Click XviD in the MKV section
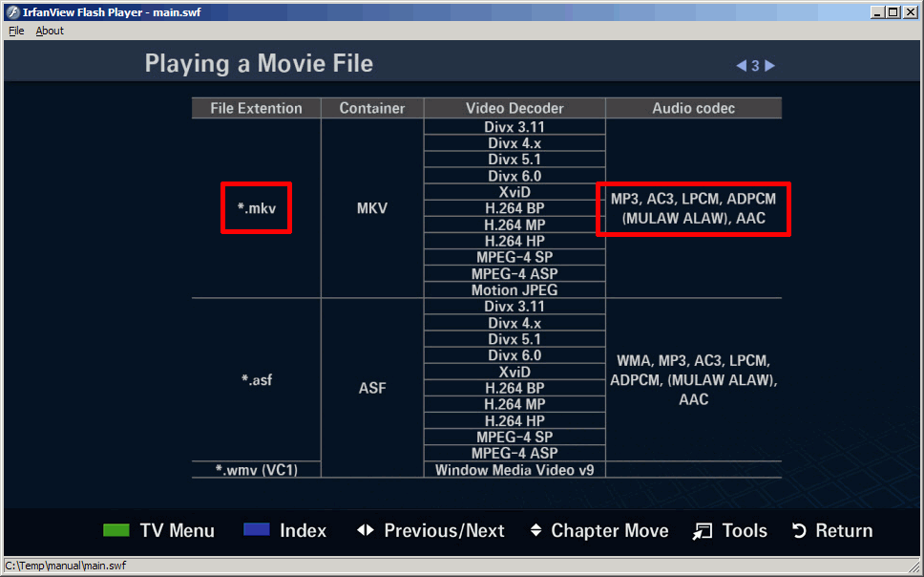Image resolution: width=924 pixels, height=577 pixels. pyautogui.click(x=514, y=192)
